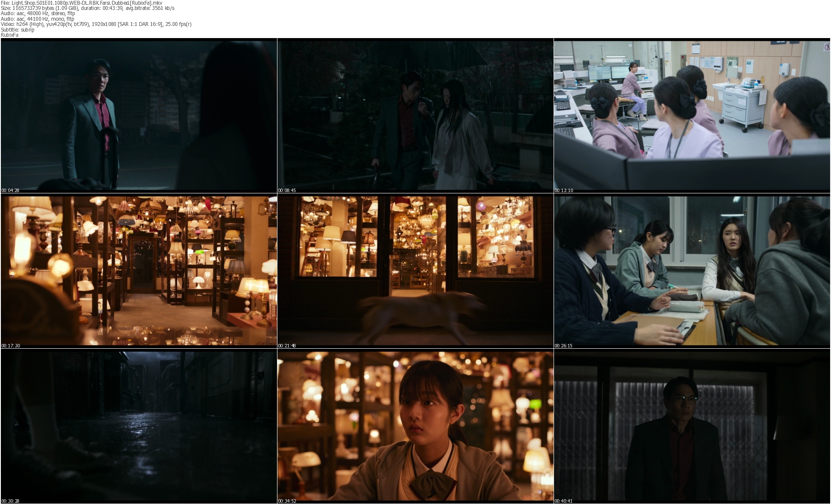This screenshot has height=504, width=831.
Task: Select the rainy umbrella scene thumbnail at 00:08:45
Action: point(415,116)
